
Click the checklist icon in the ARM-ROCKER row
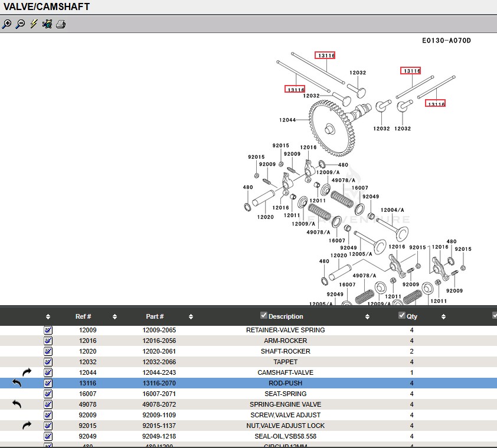48,341
